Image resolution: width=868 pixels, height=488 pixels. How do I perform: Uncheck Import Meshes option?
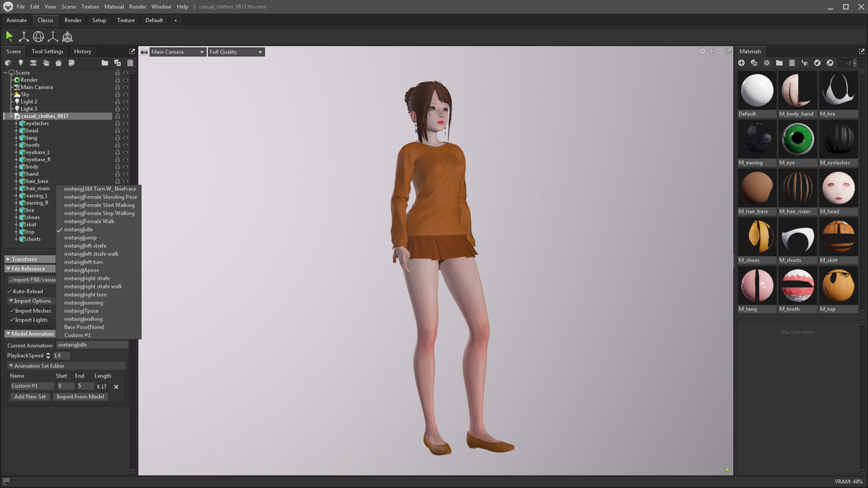point(12,311)
